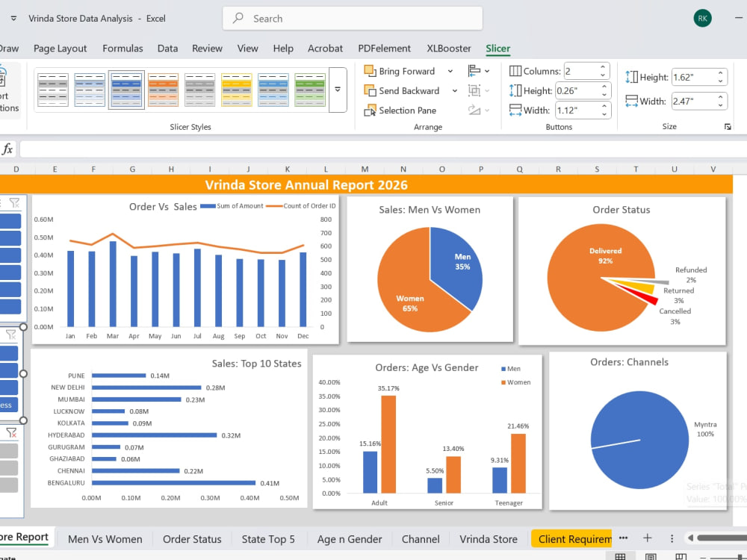Apply the green slicer style
This screenshot has height=560, width=747.
click(x=310, y=90)
